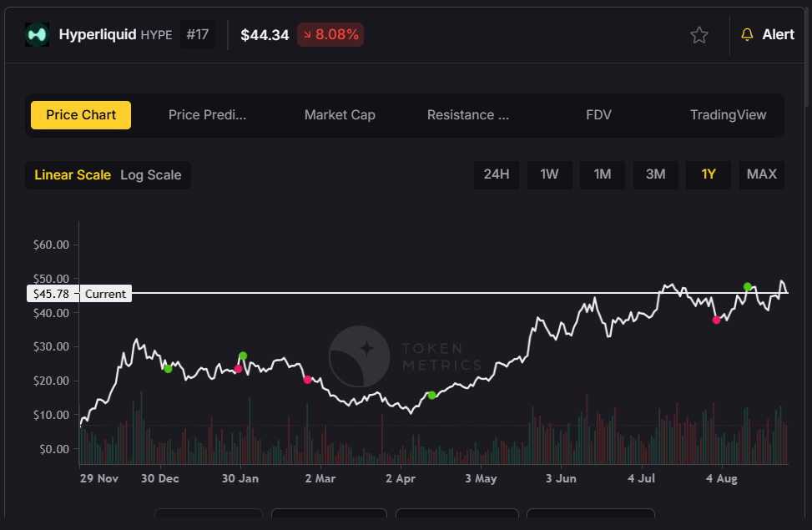The height and width of the screenshot is (530, 812).
Task: Click the red signal dot near 4 Aug
Action: click(x=716, y=321)
